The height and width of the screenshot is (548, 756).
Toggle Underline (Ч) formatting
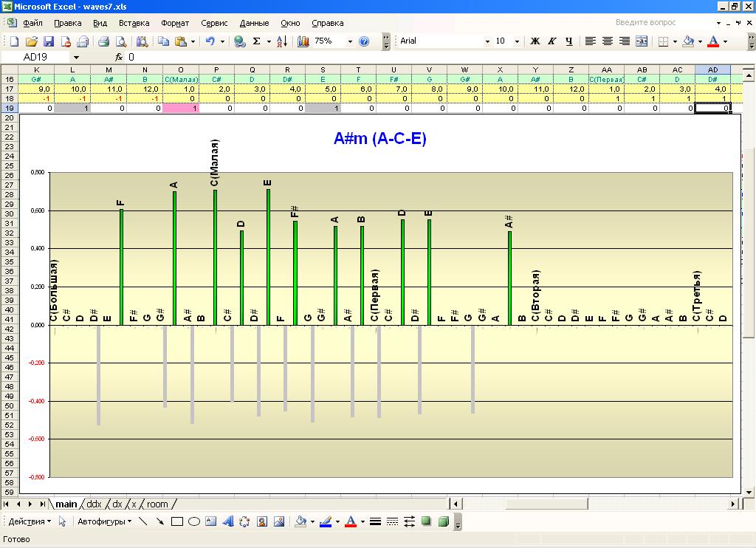(569, 41)
